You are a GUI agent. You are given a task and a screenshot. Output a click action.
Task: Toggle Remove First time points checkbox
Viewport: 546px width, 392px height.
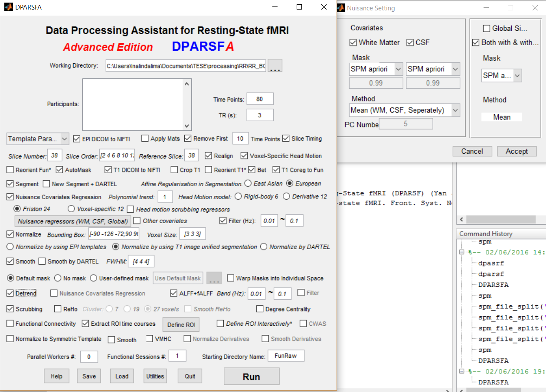[188, 139]
